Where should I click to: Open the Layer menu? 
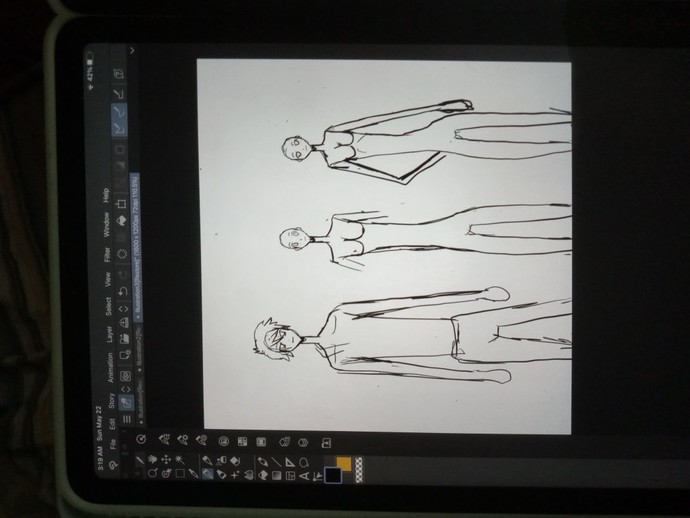[110, 334]
